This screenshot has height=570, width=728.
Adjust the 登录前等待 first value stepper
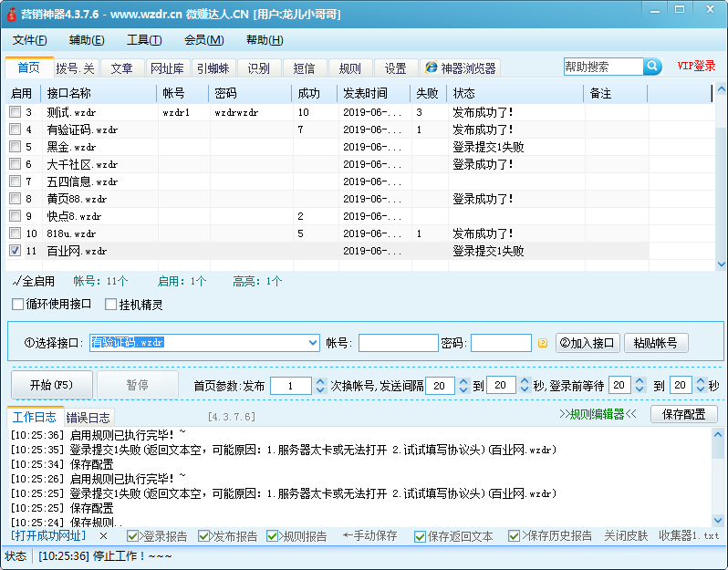click(640, 386)
